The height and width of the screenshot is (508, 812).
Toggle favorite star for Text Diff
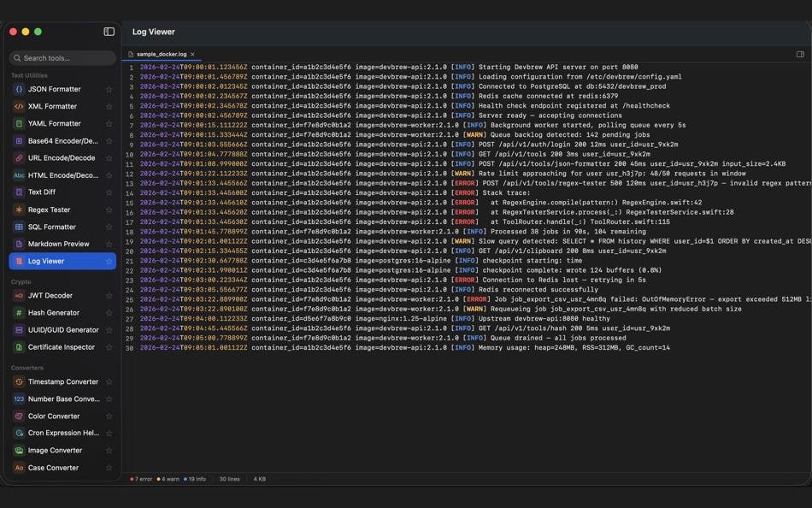pyautogui.click(x=109, y=192)
